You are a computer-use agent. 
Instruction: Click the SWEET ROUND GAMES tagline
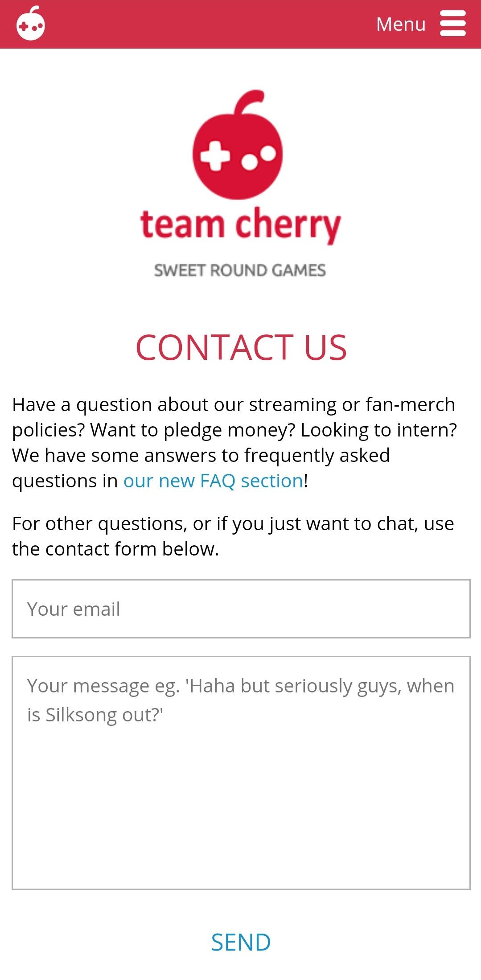tap(240, 269)
